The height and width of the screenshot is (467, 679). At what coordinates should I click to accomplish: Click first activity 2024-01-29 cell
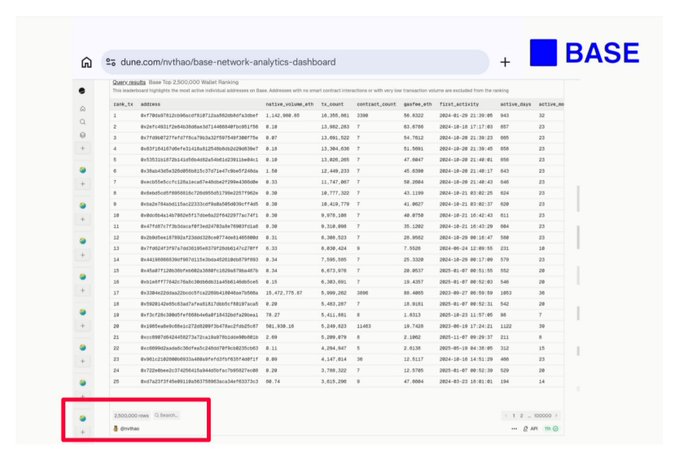click(x=466, y=116)
